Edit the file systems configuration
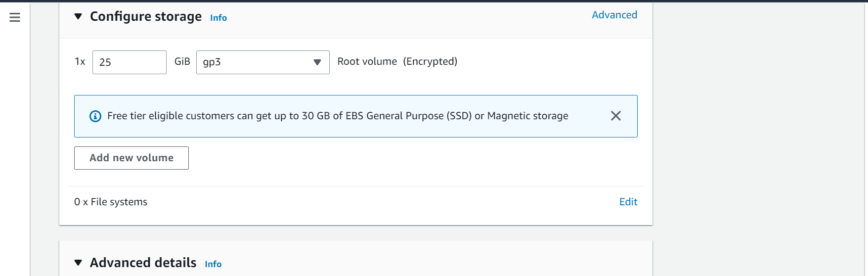The width and height of the screenshot is (868, 276). (x=628, y=202)
